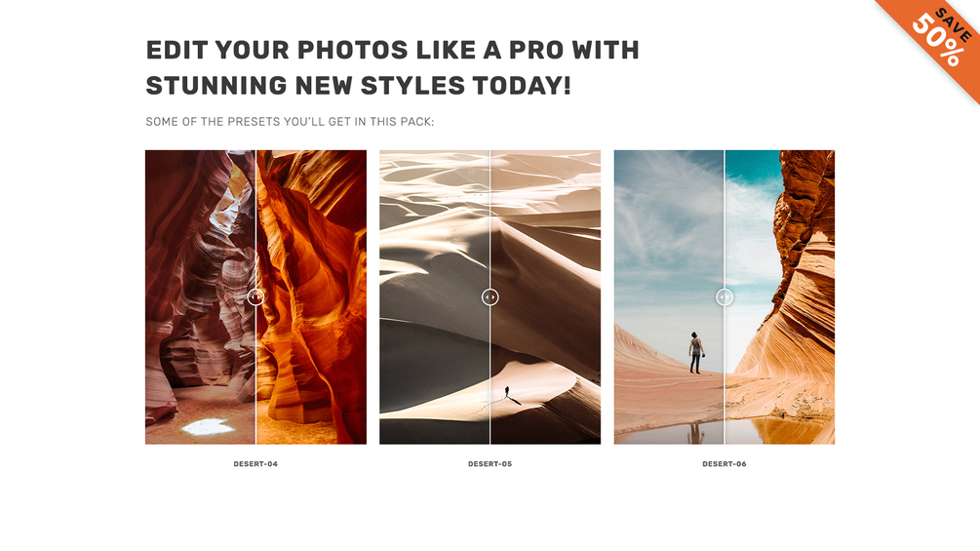Click the tiny walker on the sand dune

click(507, 392)
